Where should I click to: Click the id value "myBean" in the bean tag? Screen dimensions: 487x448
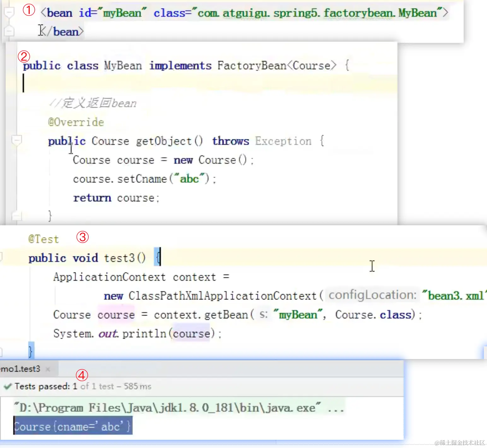(x=122, y=13)
